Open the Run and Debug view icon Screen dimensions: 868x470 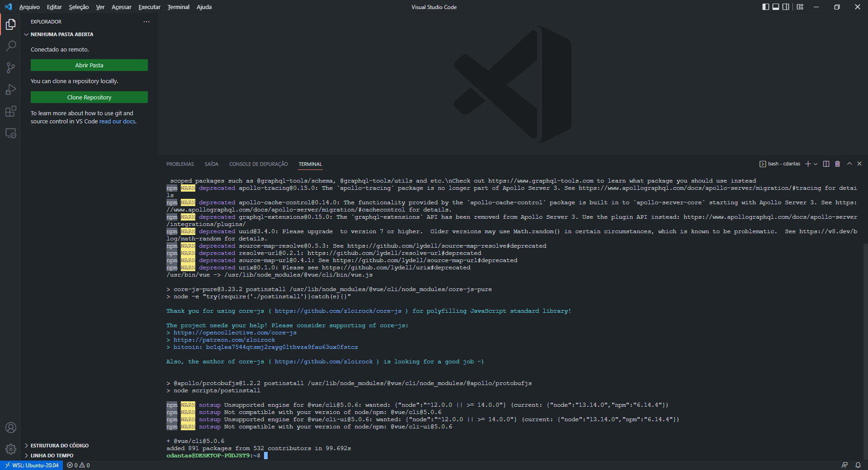coord(11,89)
